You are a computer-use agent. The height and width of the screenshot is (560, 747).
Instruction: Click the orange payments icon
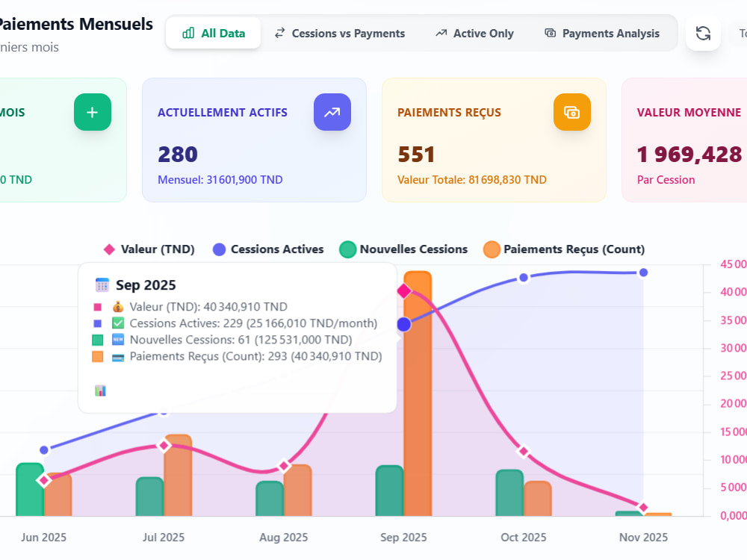tap(571, 113)
